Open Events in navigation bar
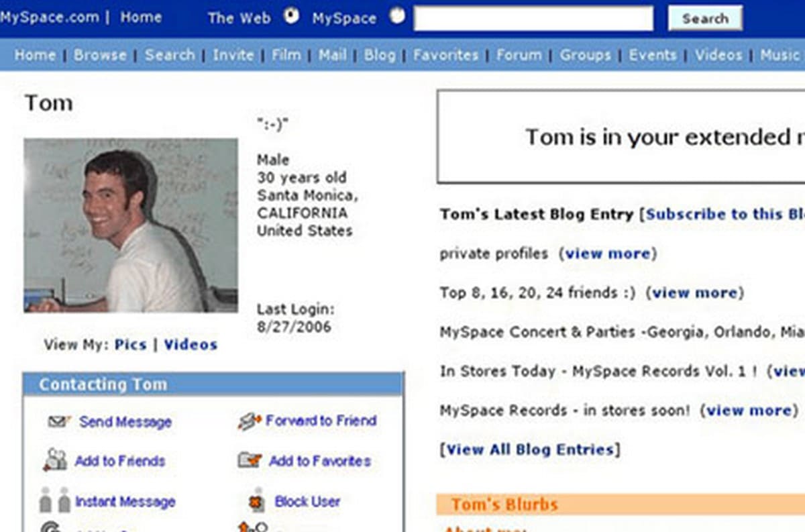Screen dimensions: 805x532 (653, 55)
